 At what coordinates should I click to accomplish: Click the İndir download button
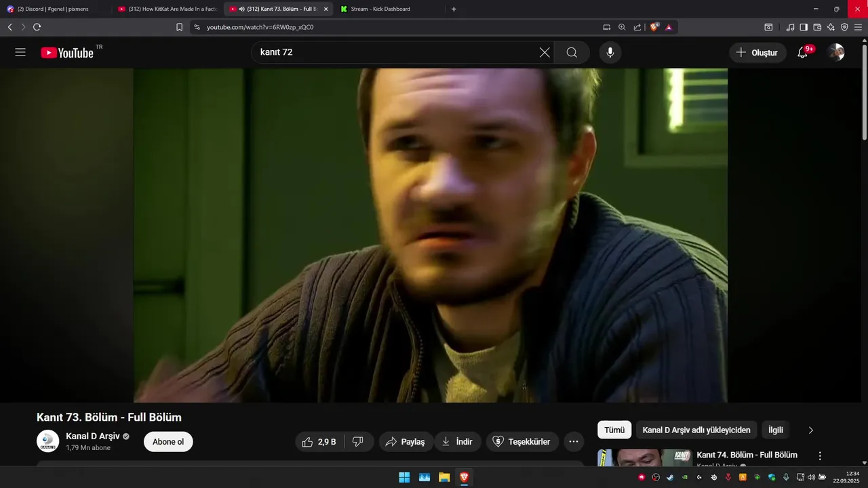[x=458, y=442]
